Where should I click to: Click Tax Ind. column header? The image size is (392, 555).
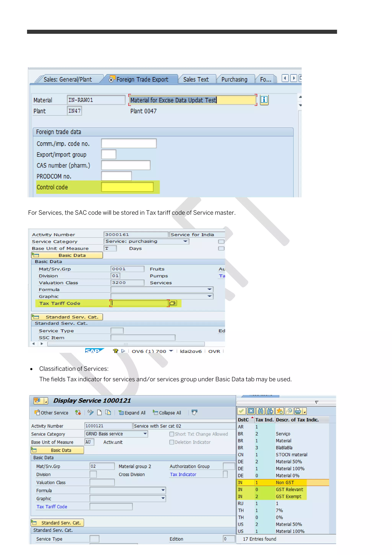click(265, 420)
